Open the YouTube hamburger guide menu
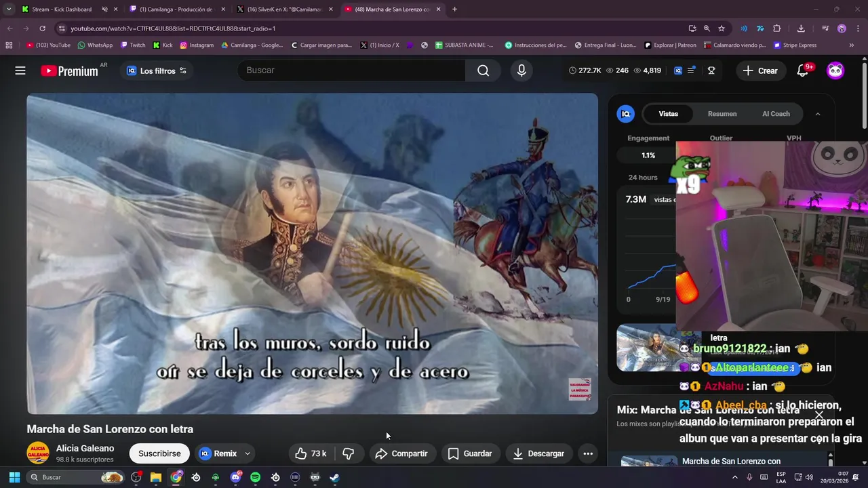The width and height of the screenshot is (868, 488). tap(20, 70)
